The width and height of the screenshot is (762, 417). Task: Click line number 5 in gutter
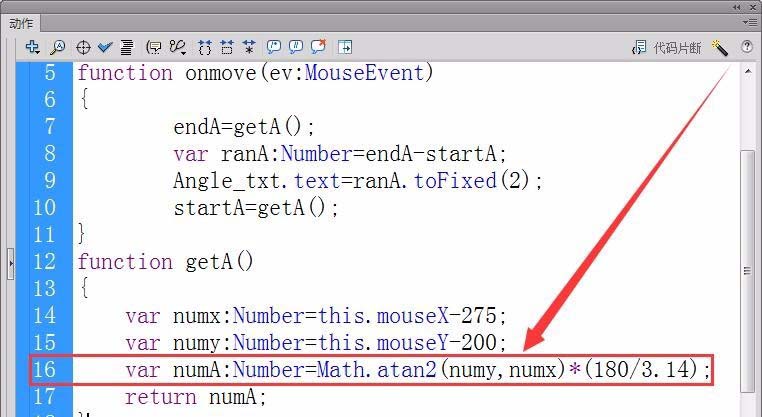pos(50,73)
